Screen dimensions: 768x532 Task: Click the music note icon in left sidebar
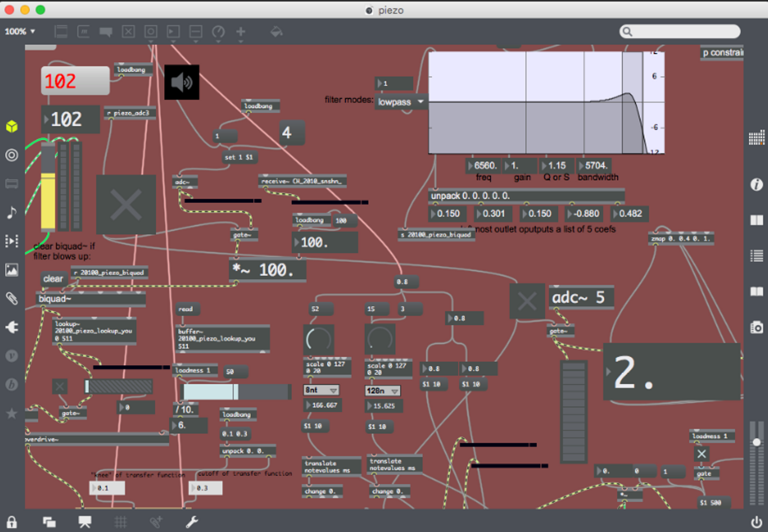click(x=12, y=212)
